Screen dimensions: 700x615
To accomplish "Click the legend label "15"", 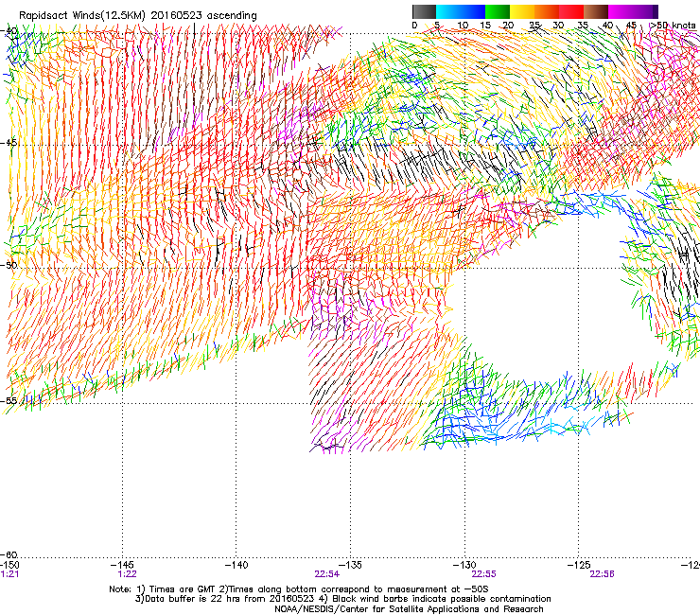I will coord(485,26).
